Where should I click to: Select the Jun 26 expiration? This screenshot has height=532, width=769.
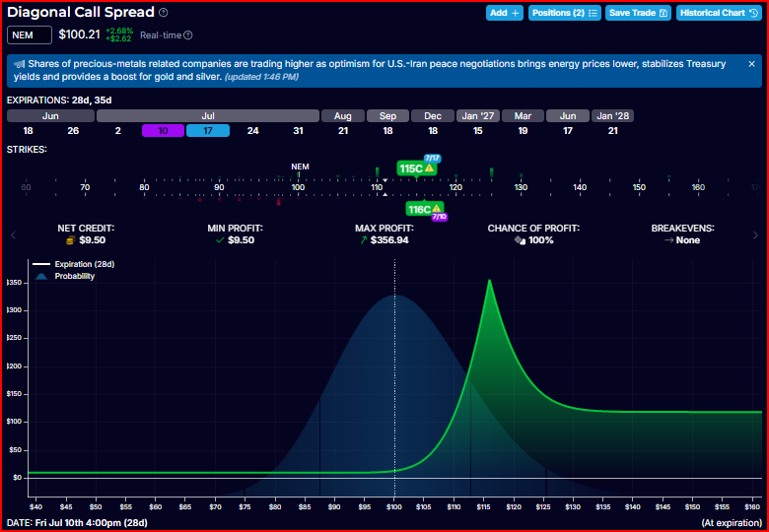click(73, 131)
